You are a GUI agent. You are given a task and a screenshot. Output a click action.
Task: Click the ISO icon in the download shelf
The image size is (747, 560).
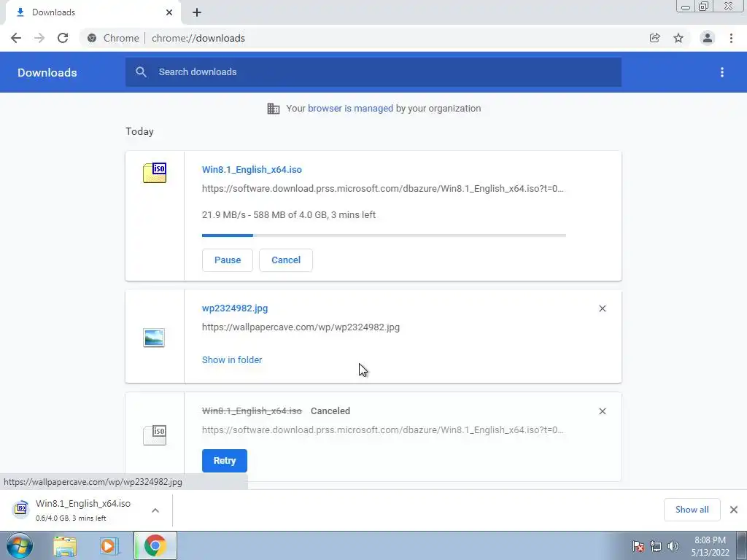[21, 508]
